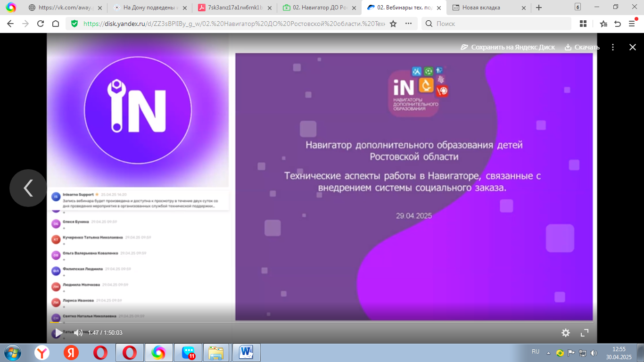
Task: Save file to Yandex Disk
Action: coord(508,47)
